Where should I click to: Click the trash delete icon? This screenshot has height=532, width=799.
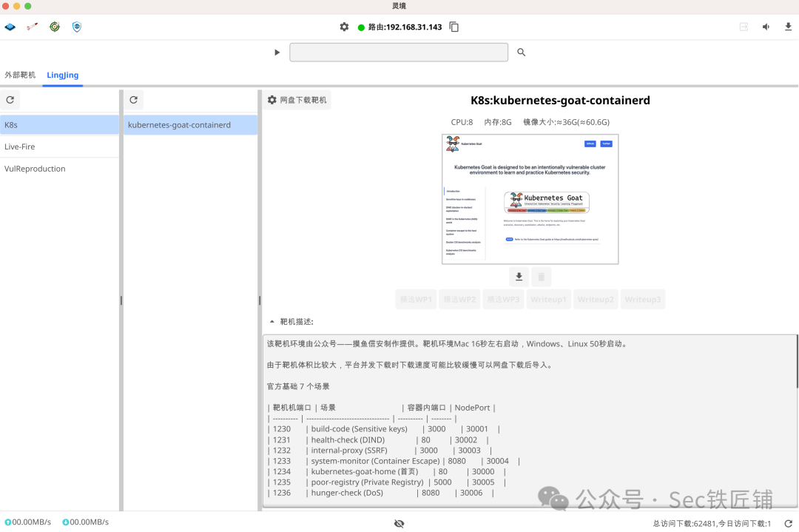[541, 277]
